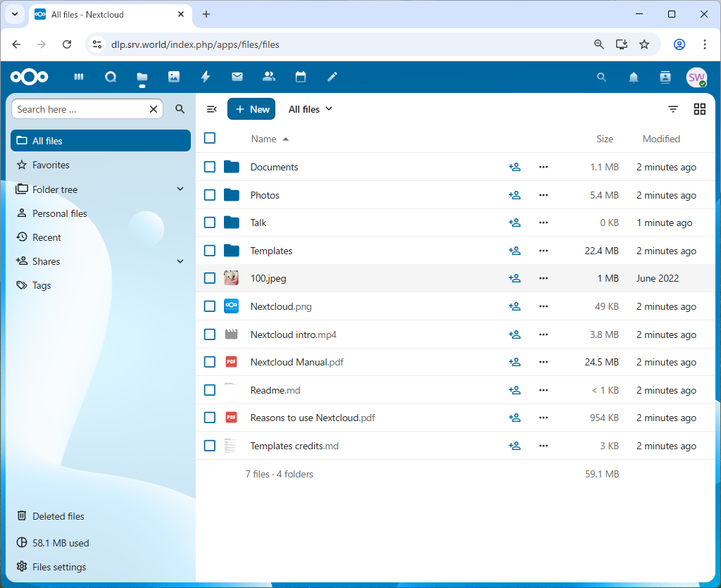Tick the Nextcloud intro.mp4 checkbox

click(x=210, y=334)
